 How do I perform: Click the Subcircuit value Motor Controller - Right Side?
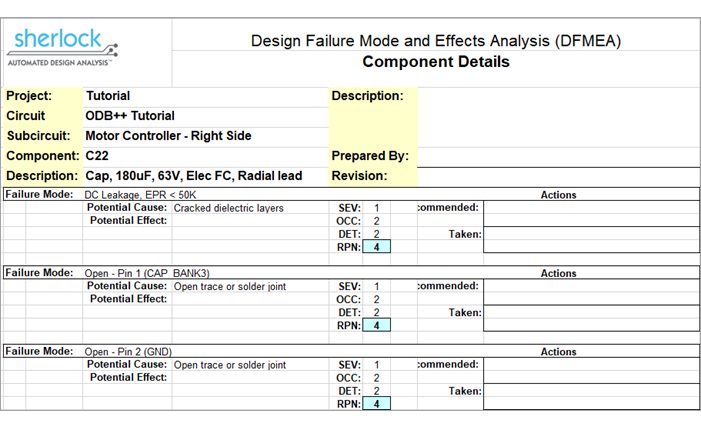tap(206, 136)
